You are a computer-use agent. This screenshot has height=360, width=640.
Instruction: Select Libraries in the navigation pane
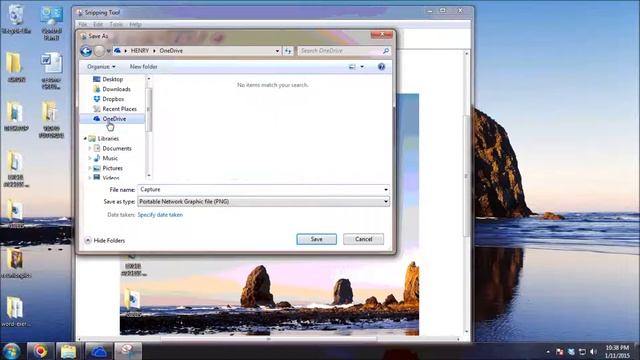click(x=108, y=139)
